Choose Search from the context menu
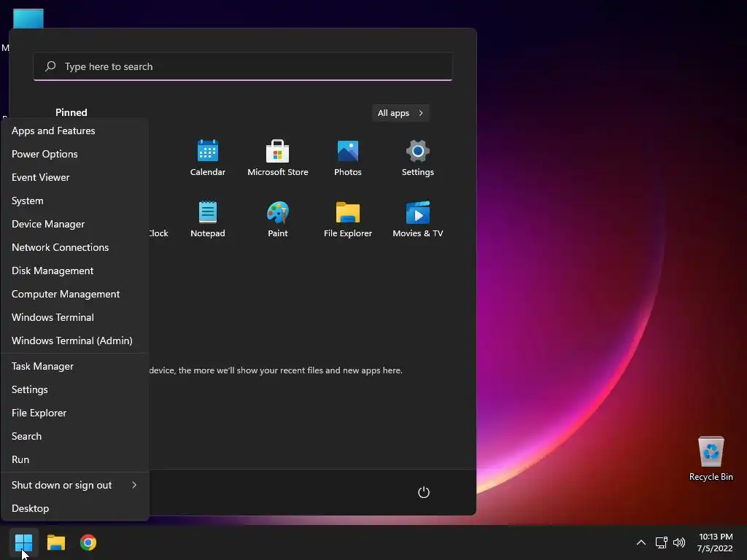 click(x=75, y=437)
